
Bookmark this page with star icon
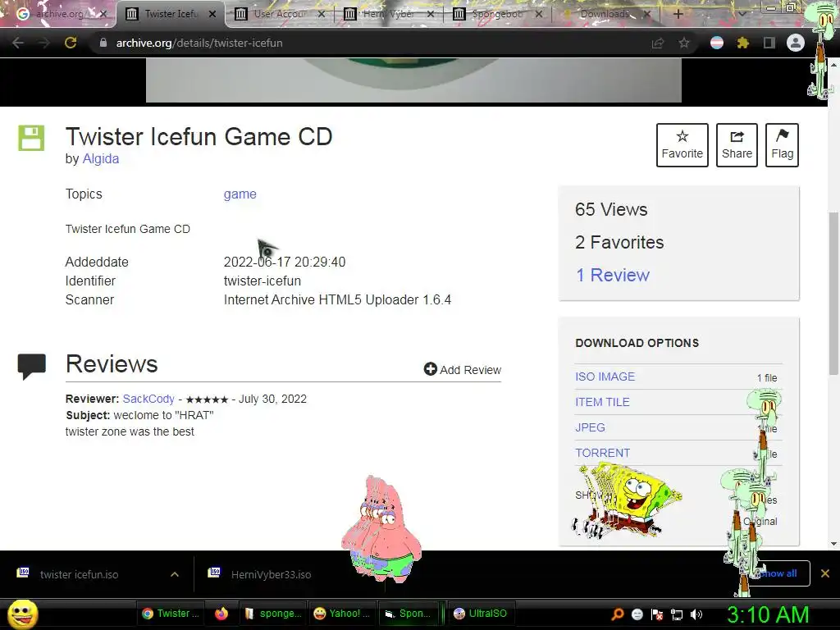point(684,43)
